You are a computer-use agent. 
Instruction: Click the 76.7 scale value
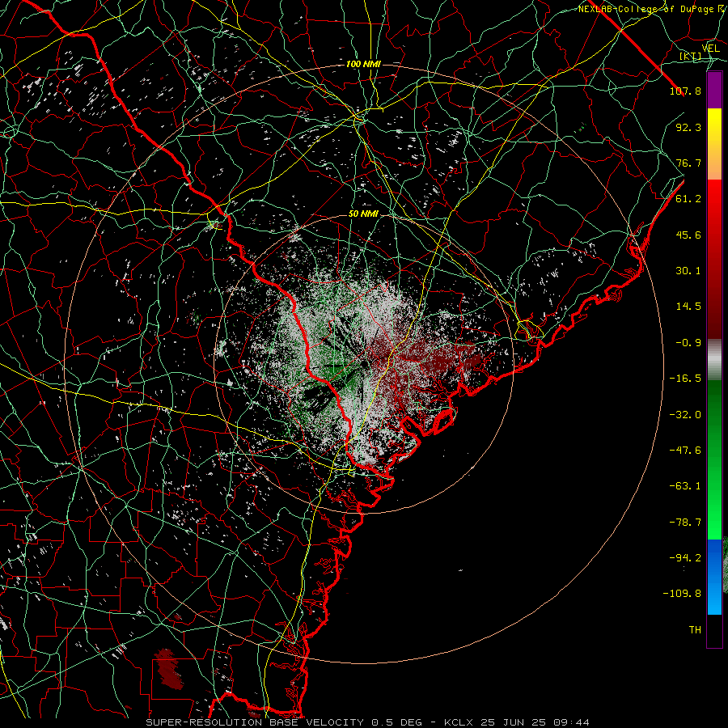[x=688, y=163]
